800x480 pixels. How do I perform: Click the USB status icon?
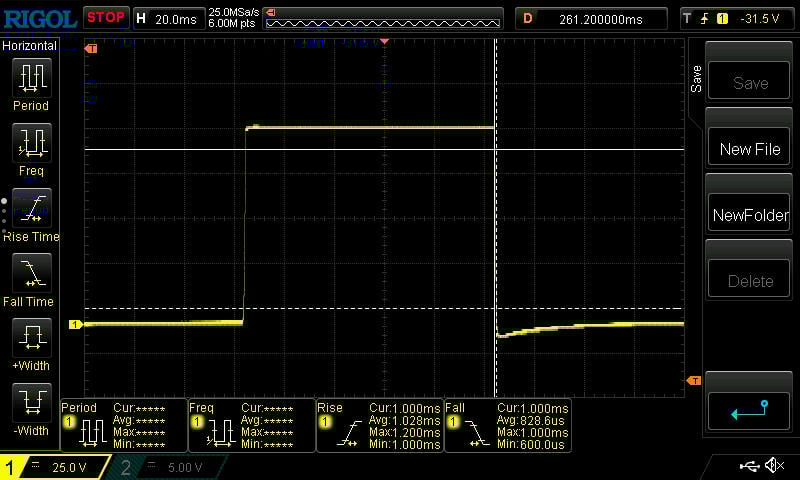tap(749, 466)
